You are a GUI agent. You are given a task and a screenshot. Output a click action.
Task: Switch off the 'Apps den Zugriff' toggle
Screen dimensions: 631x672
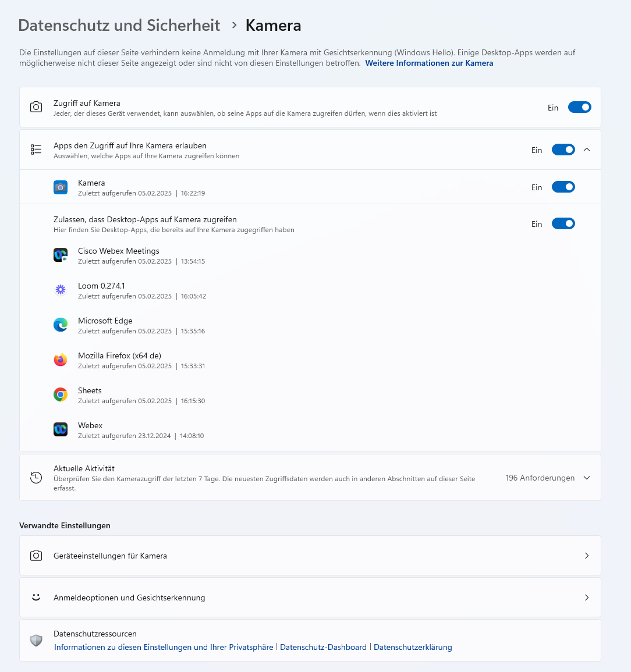coord(563,150)
